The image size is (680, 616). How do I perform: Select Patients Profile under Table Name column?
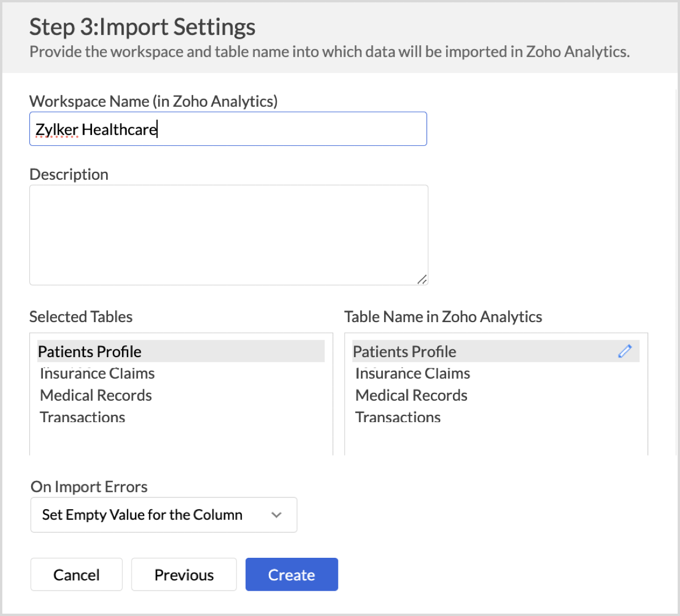pos(404,352)
